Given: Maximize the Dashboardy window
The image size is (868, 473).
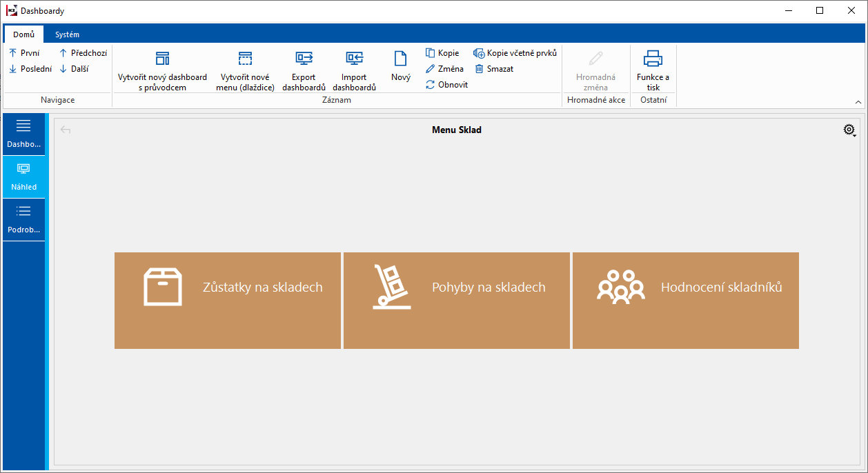Looking at the screenshot, I should point(820,10).
